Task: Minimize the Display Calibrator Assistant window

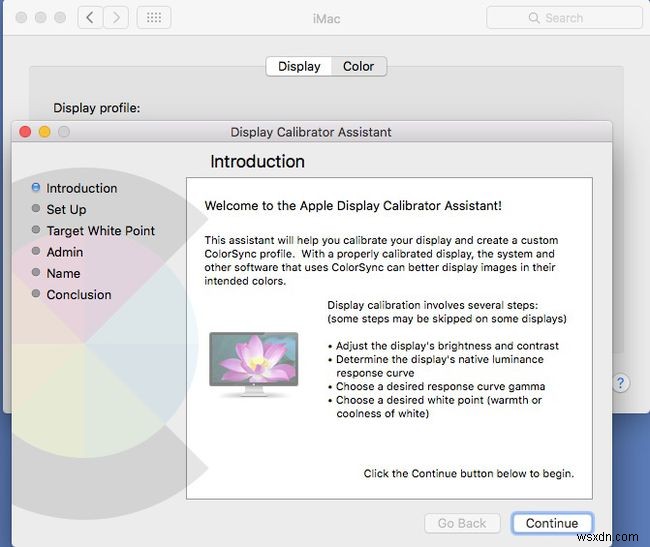Action: point(44,132)
